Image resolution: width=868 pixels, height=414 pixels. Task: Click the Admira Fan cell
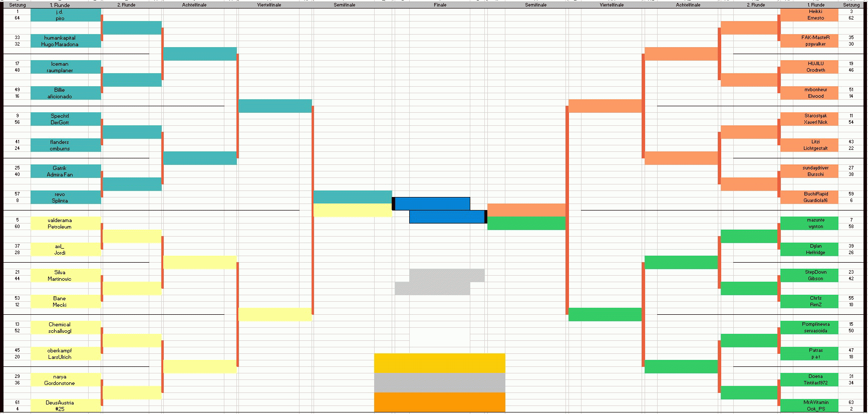click(x=66, y=174)
